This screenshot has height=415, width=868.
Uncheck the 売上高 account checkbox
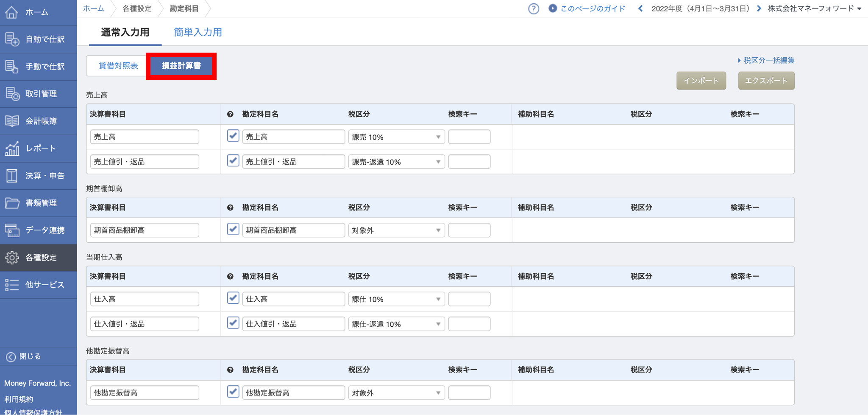tap(233, 136)
